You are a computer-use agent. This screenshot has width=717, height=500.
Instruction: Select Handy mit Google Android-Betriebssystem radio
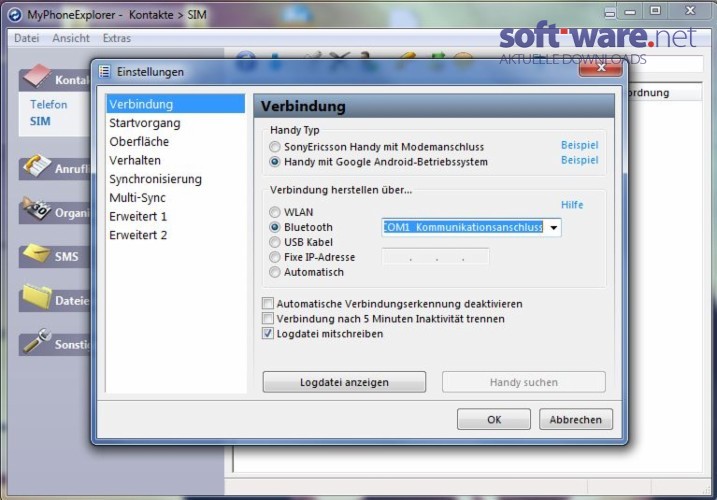click(274, 162)
